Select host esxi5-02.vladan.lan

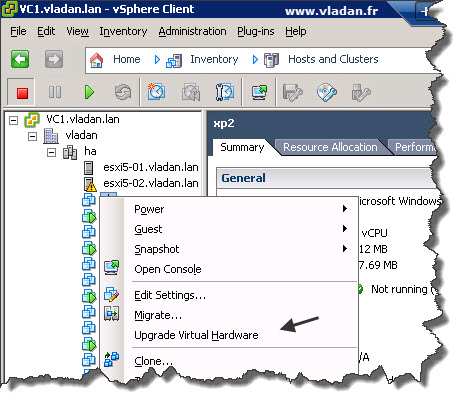point(151,183)
